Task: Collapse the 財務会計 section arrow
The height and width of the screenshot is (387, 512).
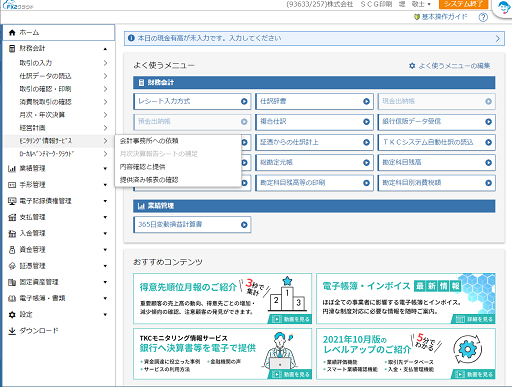Action: (105, 49)
